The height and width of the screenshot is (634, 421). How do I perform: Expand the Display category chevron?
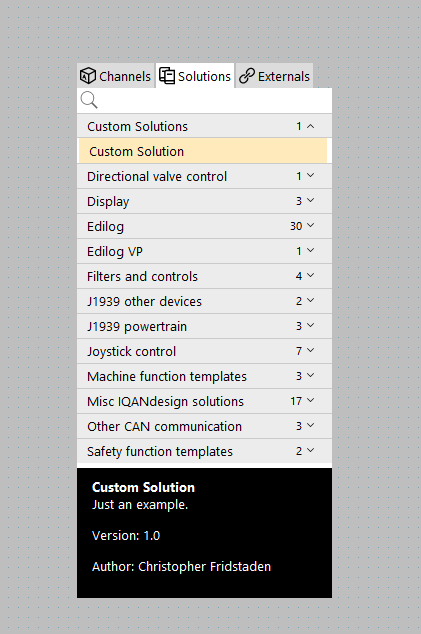pos(310,201)
